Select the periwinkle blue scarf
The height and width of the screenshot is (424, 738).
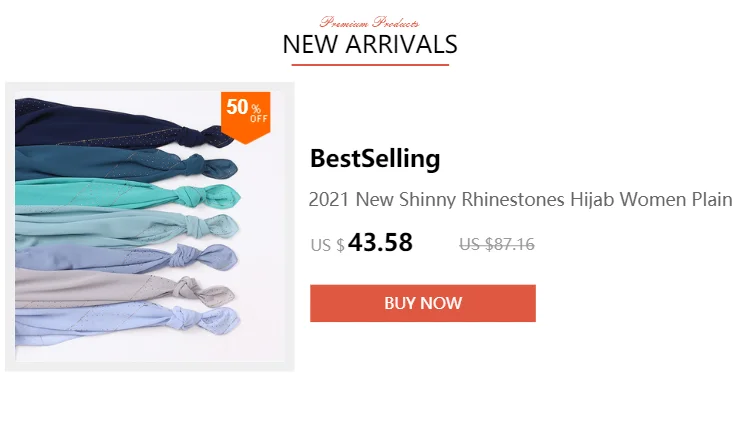pos(126,259)
